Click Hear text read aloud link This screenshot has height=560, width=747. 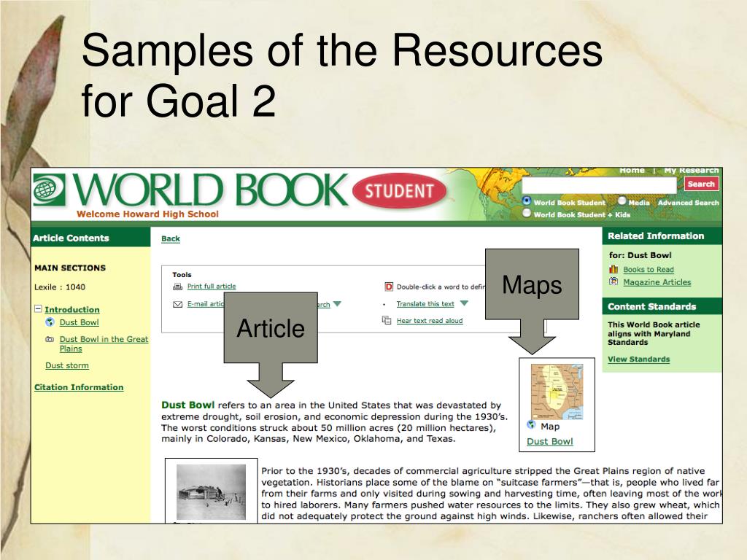pyautogui.click(x=430, y=321)
